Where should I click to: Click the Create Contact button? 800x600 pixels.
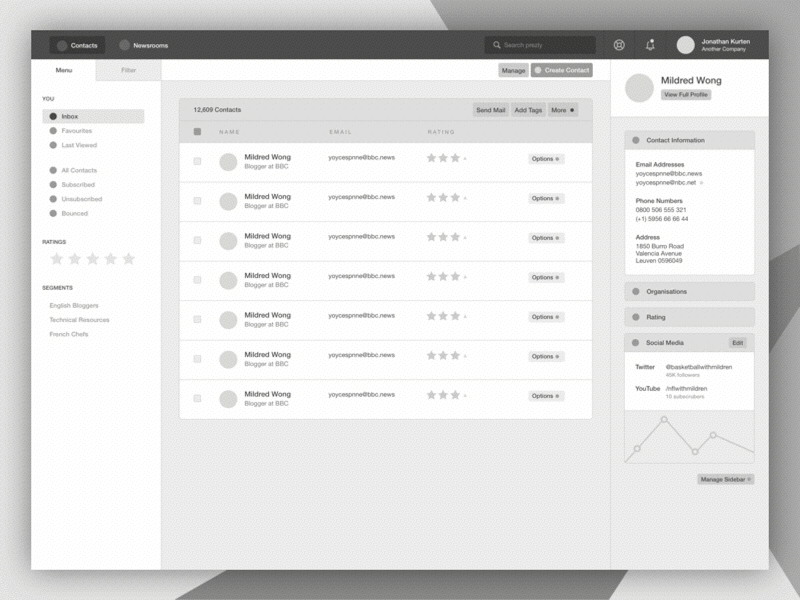coord(562,70)
